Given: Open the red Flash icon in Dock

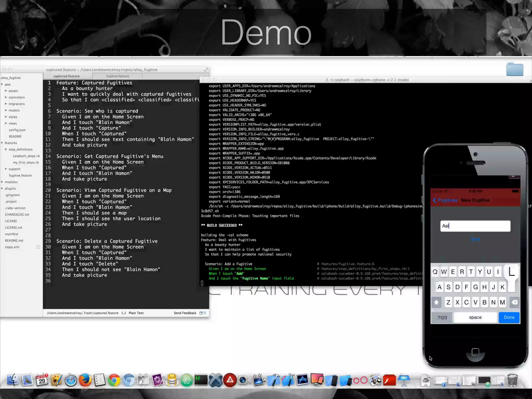Looking at the screenshot, I should 389,381.
